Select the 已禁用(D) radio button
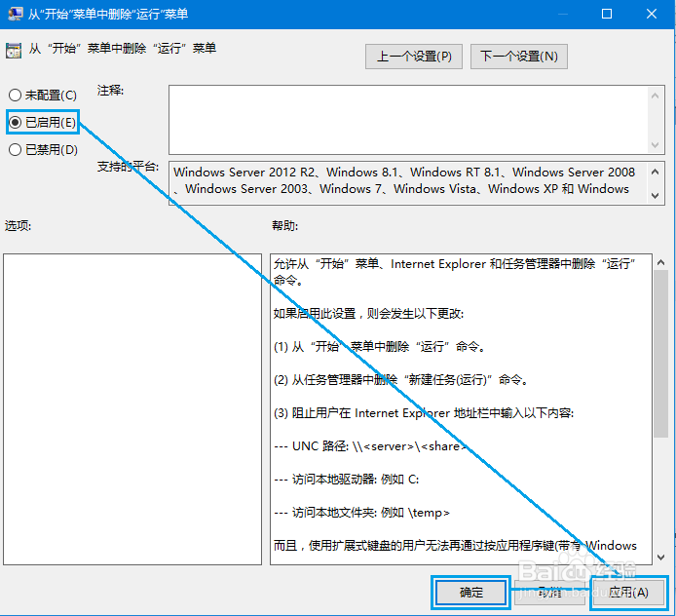The width and height of the screenshot is (676, 616). point(43,150)
